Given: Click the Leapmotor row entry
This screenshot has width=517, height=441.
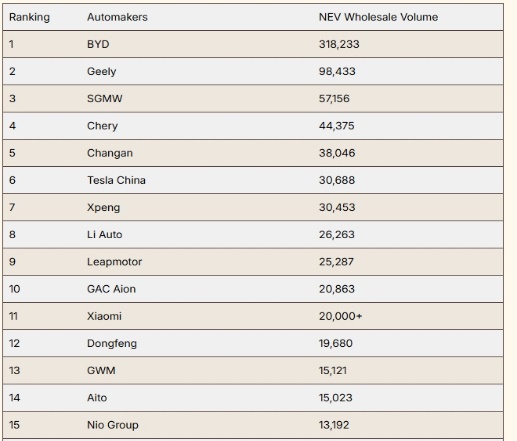Looking at the screenshot, I should pos(114,262).
